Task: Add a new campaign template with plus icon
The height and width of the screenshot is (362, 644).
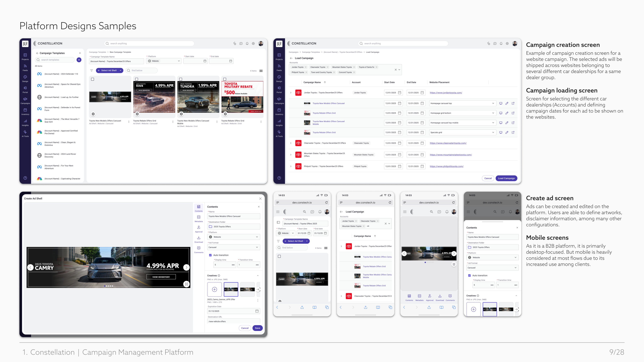Action: (79, 60)
